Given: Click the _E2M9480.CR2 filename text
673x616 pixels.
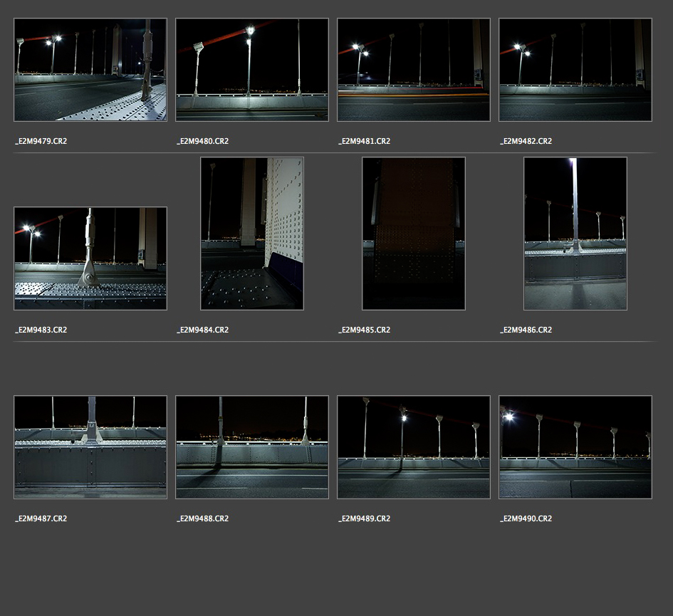Looking at the screenshot, I should [x=203, y=141].
